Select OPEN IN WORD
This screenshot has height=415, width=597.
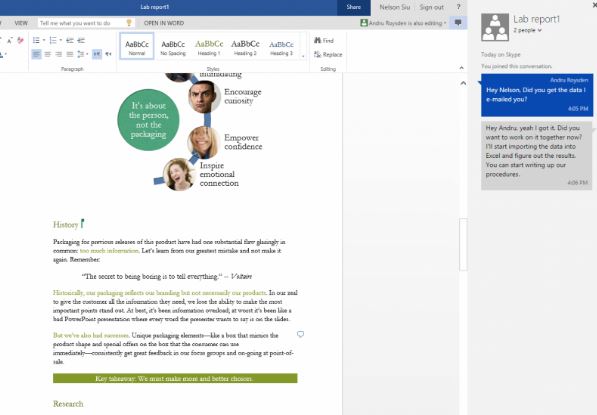pos(164,23)
